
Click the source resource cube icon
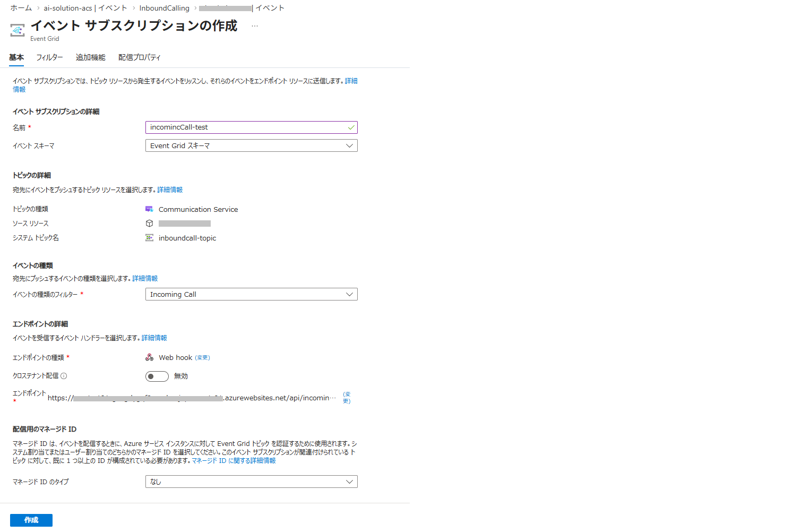(x=149, y=224)
